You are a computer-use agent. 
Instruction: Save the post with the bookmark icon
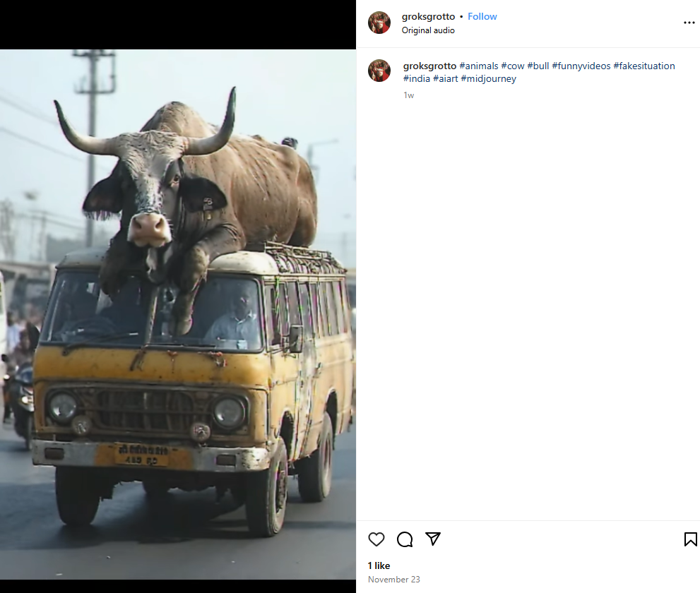click(x=690, y=539)
